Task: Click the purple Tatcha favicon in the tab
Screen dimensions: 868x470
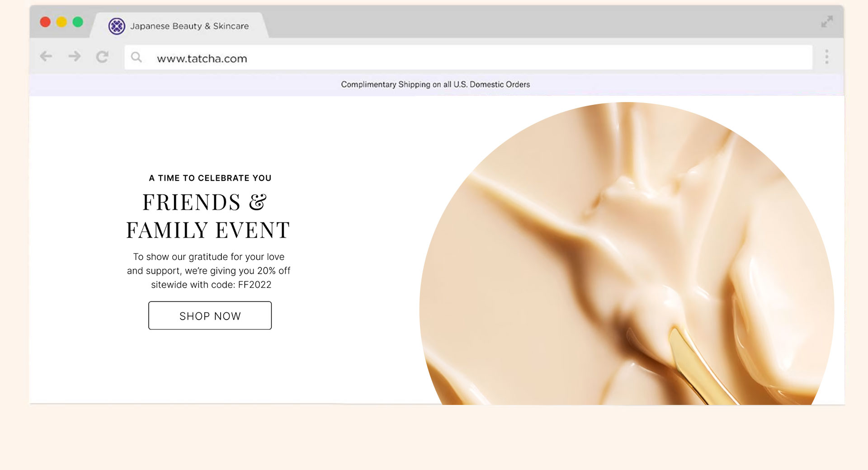Action: 117,26
